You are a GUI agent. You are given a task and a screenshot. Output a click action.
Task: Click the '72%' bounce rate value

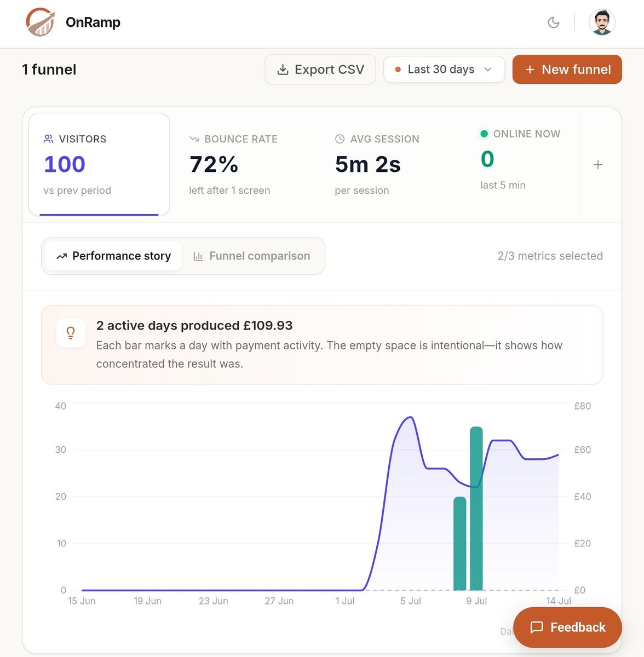pos(214,164)
